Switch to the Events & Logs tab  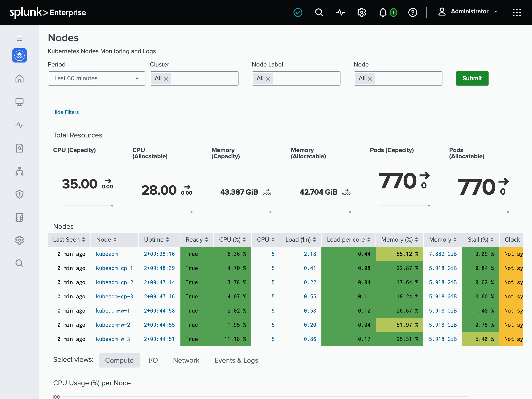click(x=236, y=360)
